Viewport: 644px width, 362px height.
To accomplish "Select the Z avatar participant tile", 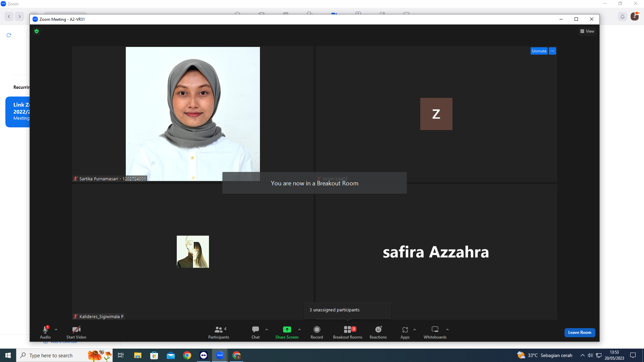I will 436,114.
